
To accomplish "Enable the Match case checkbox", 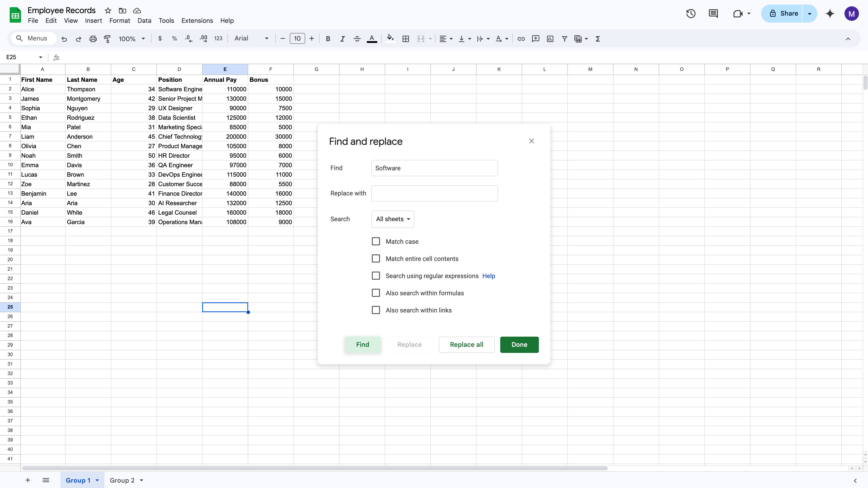I will (376, 241).
